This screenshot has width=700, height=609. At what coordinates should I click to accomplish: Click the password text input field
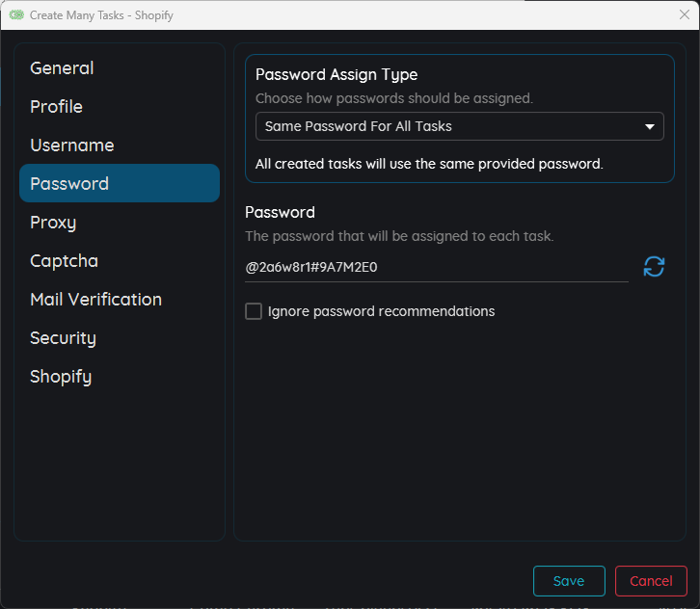coord(434,267)
